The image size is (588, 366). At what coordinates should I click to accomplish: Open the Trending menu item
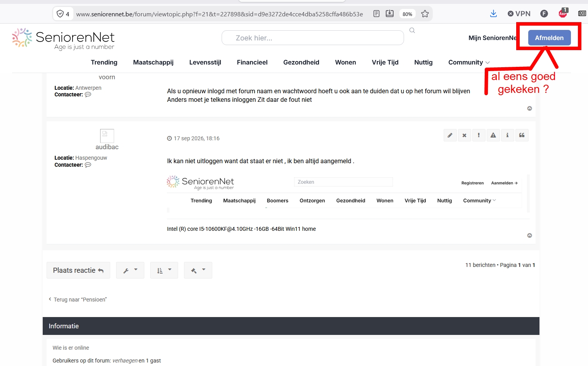(104, 62)
